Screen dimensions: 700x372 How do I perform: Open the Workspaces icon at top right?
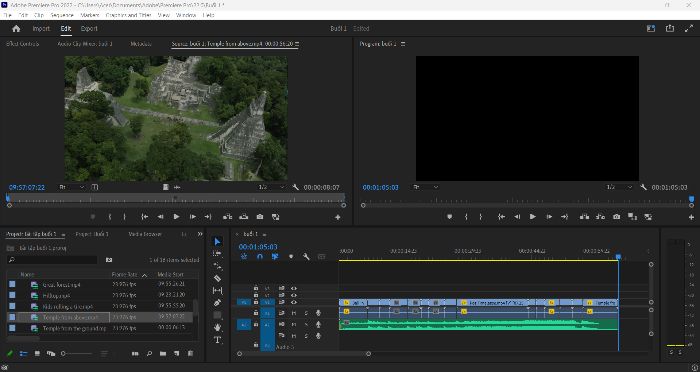[651, 28]
